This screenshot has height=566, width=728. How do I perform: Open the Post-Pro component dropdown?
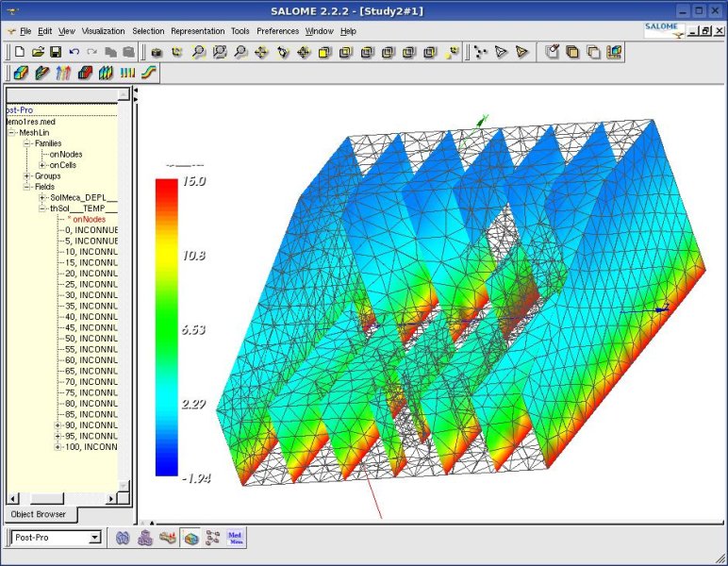pos(94,538)
